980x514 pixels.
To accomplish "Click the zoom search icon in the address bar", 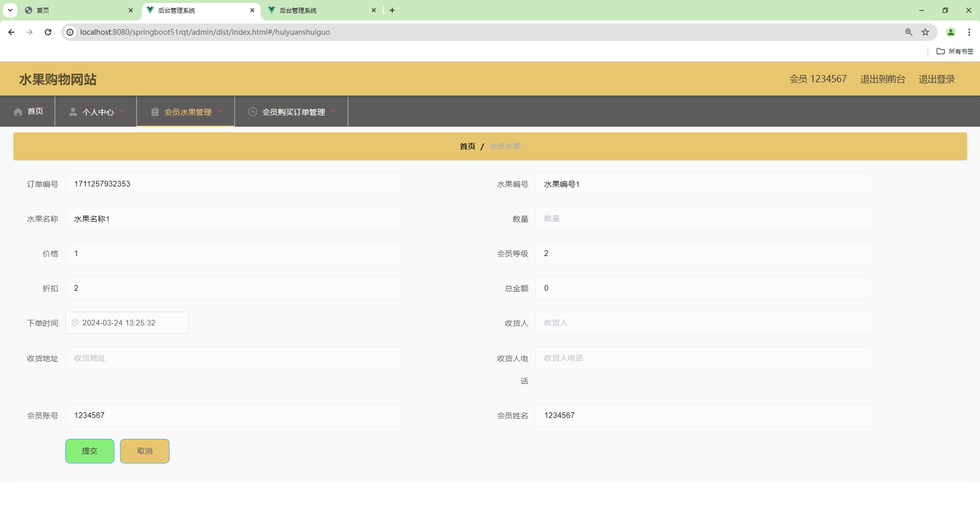I will 908,32.
